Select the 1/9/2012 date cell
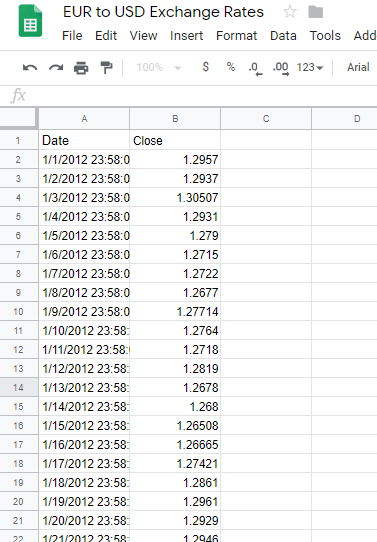 pos(84,311)
